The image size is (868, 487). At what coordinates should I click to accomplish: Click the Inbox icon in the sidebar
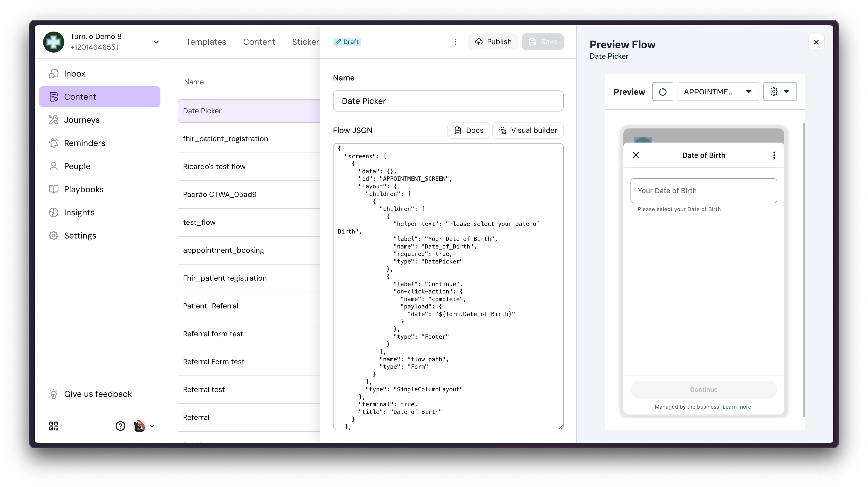pyautogui.click(x=54, y=74)
